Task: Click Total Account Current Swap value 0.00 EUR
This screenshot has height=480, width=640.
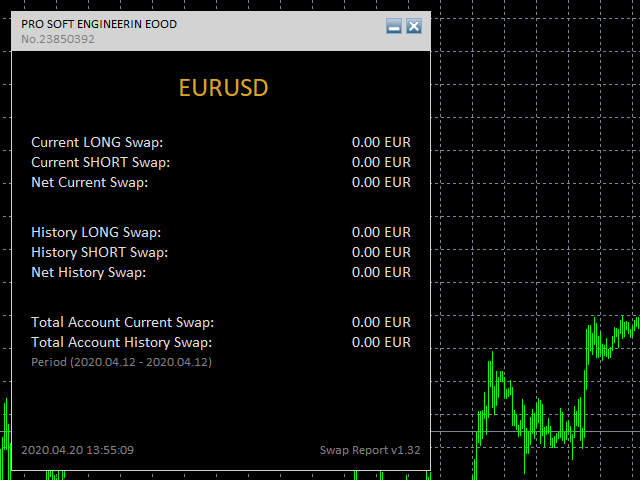Action: tap(381, 322)
